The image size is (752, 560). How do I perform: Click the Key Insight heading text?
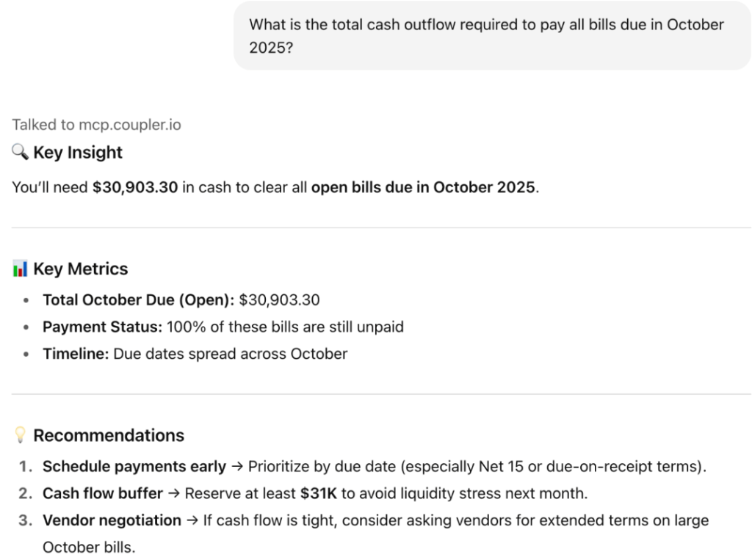78,153
